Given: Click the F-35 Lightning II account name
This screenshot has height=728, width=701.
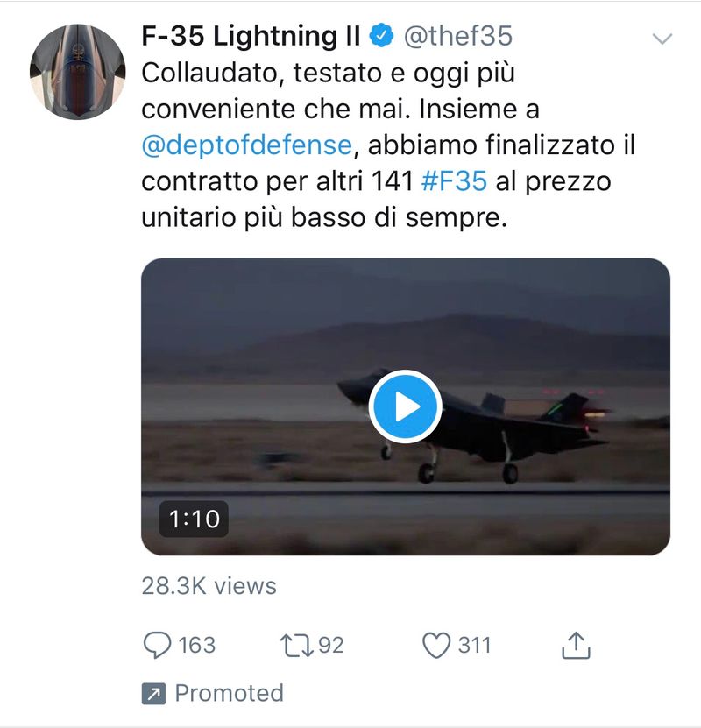Looking at the screenshot, I should [x=251, y=36].
